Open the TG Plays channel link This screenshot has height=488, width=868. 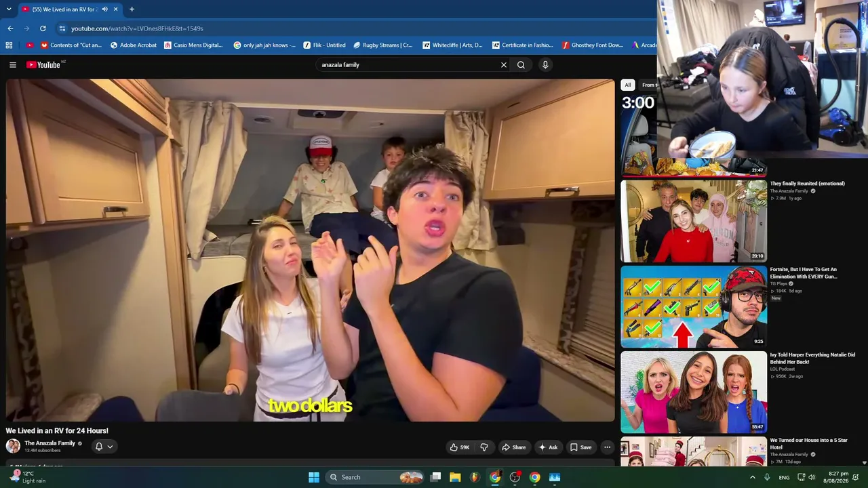coord(779,283)
